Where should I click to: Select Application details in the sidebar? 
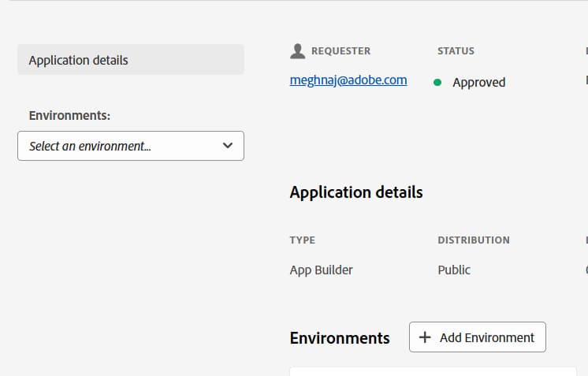131,60
